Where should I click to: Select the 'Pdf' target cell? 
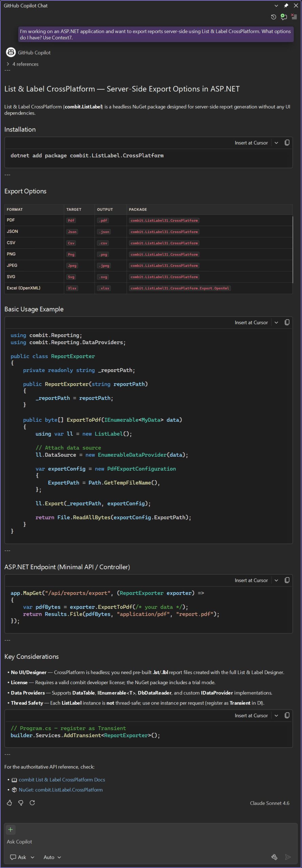click(x=71, y=220)
